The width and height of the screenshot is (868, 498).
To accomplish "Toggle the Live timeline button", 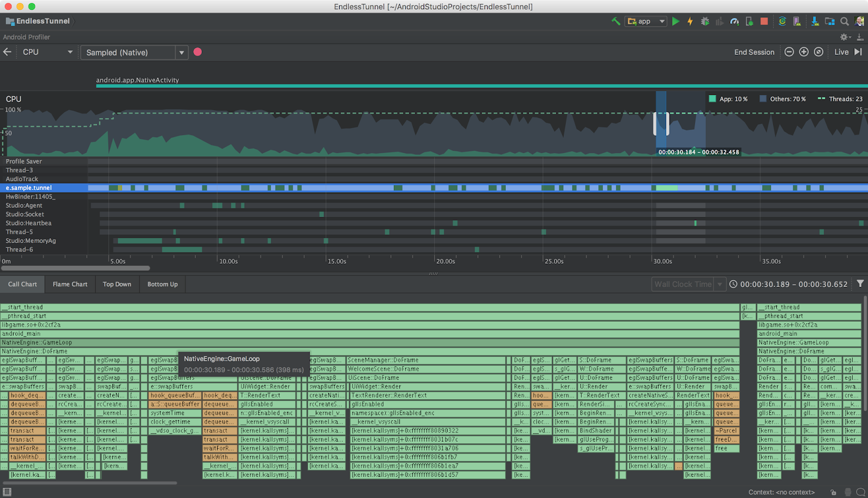I will point(841,52).
